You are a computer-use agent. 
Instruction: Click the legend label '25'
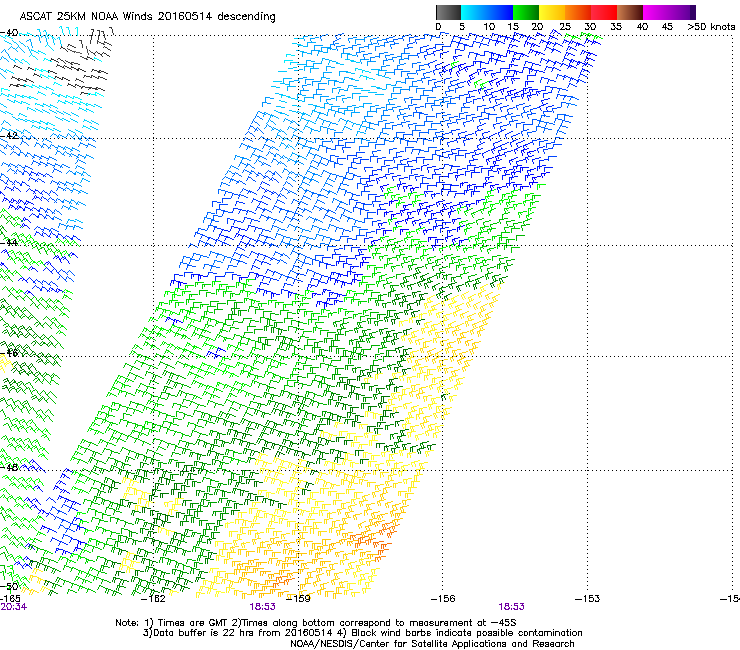(x=564, y=27)
